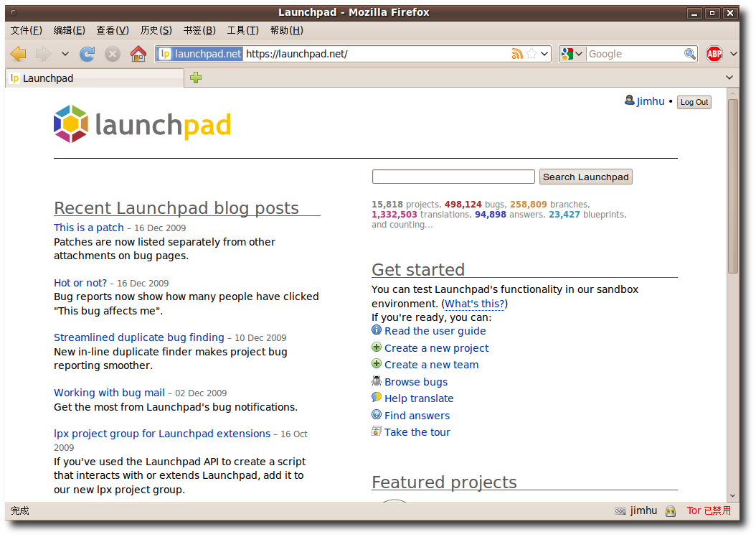Click the Log Out button
The width and height of the screenshot is (756, 537).
pyautogui.click(x=694, y=102)
